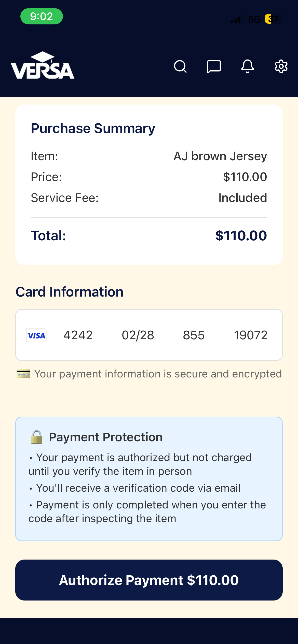The height and width of the screenshot is (644, 298).
Task: Edit the expiry date 02/28
Action: (138, 335)
